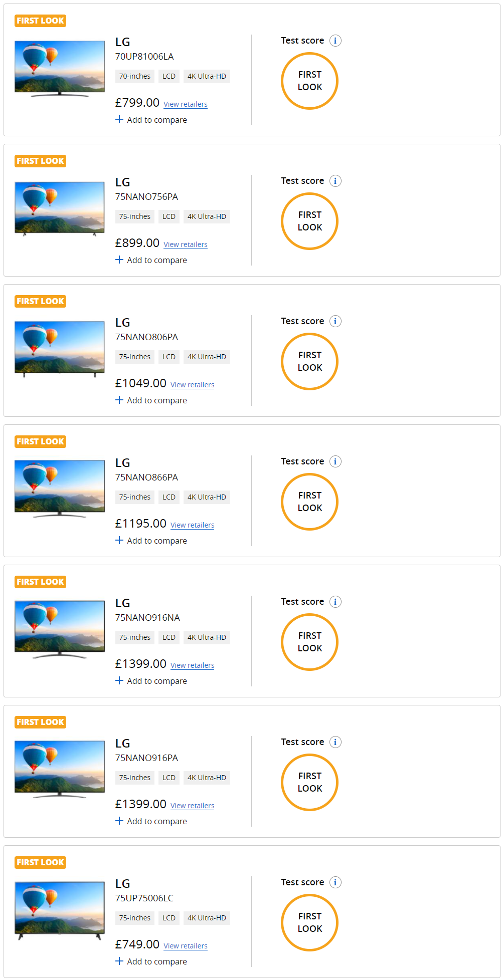Add LG 75UP75006LC to compare

tap(151, 961)
